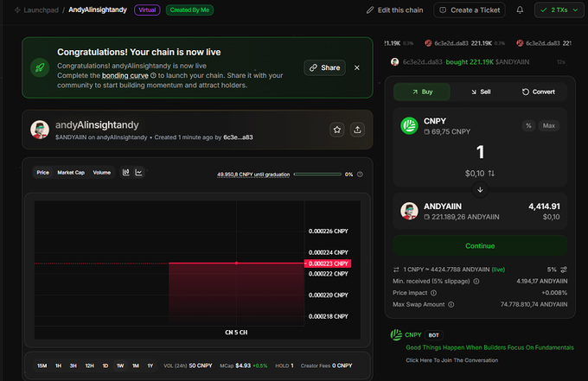This screenshot has width=588, height=381.
Task: Open creator address 6c3e...a83
Action: pyautogui.click(x=238, y=137)
